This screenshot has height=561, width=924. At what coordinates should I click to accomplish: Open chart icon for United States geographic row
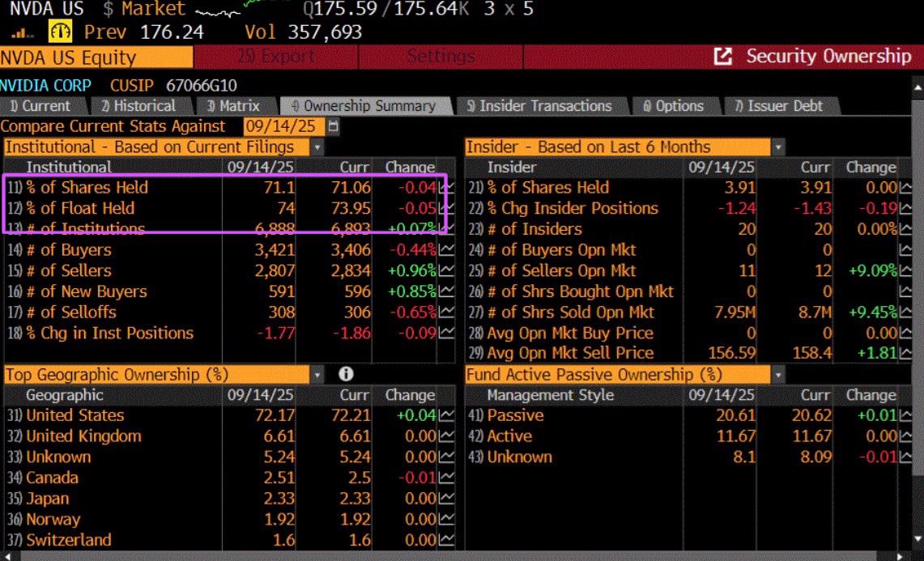[x=445, y=416]
